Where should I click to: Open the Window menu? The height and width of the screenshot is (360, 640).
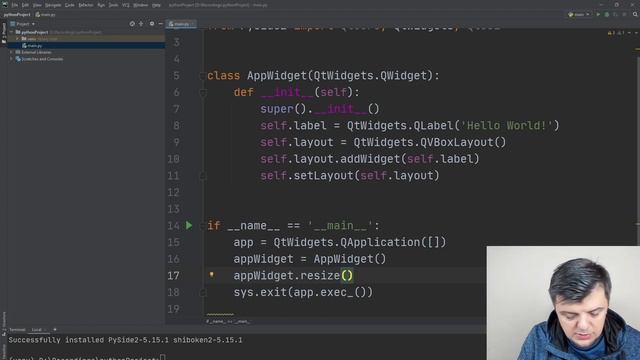click(141, 5)
